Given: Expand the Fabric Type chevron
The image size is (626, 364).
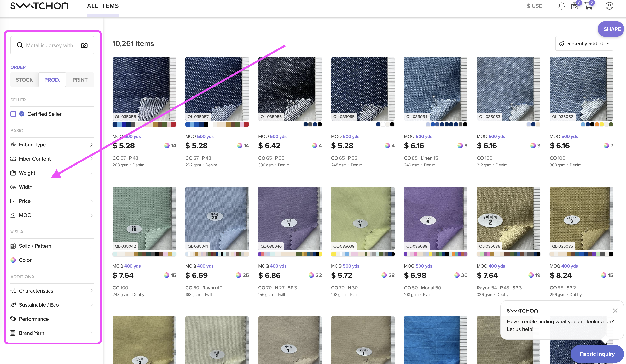Looking at the screenshot, I should click(91, 145).
